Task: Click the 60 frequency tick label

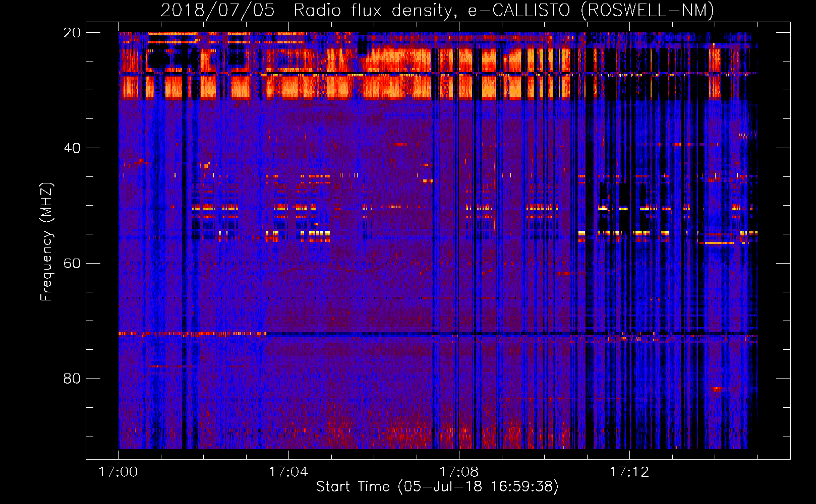Action: point(72,264)
